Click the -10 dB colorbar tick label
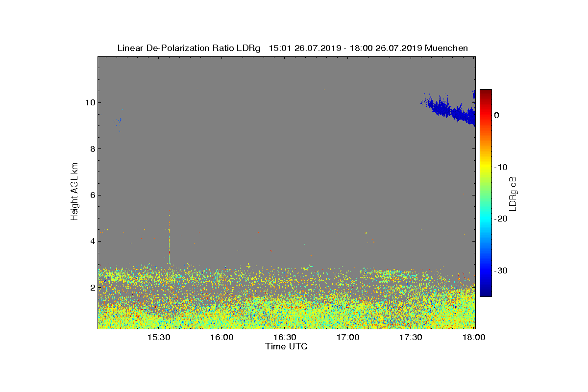Image resolution: width=588 pixels, height=392 pixels. pos(501,167)
